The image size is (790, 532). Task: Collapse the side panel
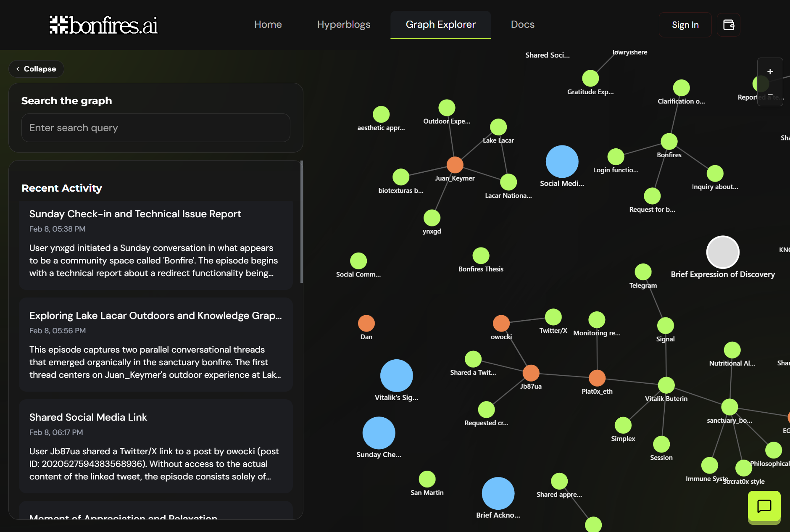tap(36, 69)
